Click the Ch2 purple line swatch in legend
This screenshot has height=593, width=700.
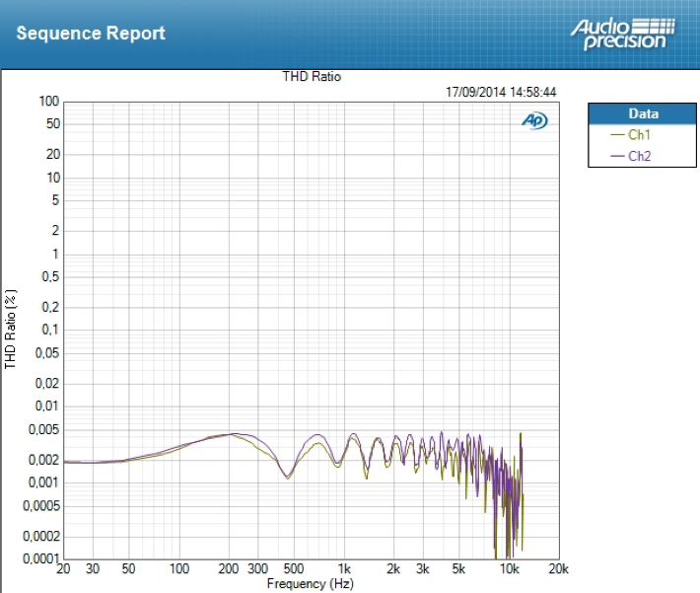click(x=618, y=156)
